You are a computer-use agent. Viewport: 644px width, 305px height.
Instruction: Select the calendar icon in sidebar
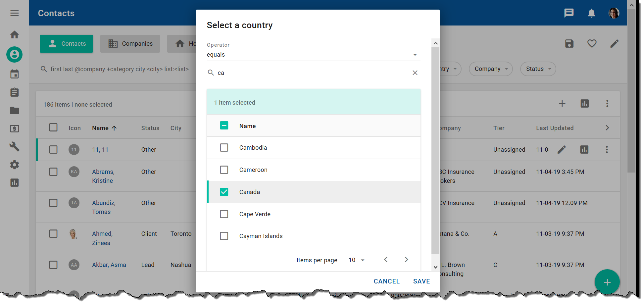[14, 74]
